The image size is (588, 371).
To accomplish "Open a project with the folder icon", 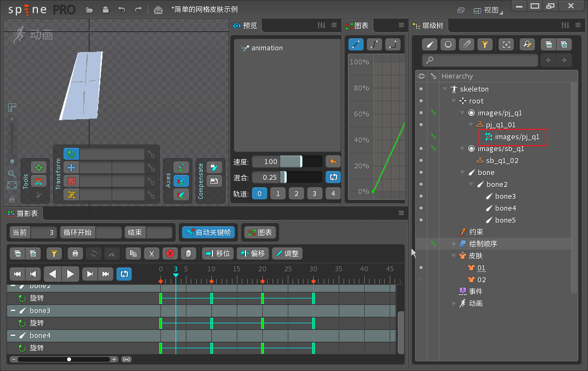I will [89, 10].
